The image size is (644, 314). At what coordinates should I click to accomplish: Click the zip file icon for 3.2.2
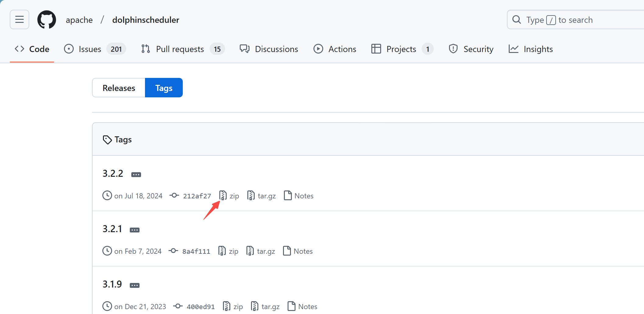tap(223, 196)
